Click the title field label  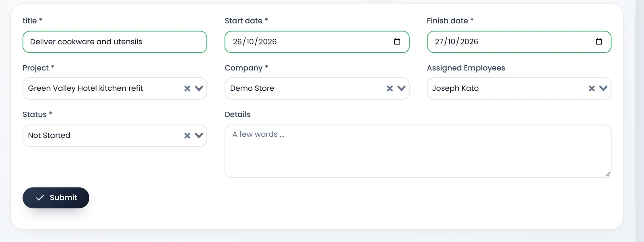coord(32,21)
